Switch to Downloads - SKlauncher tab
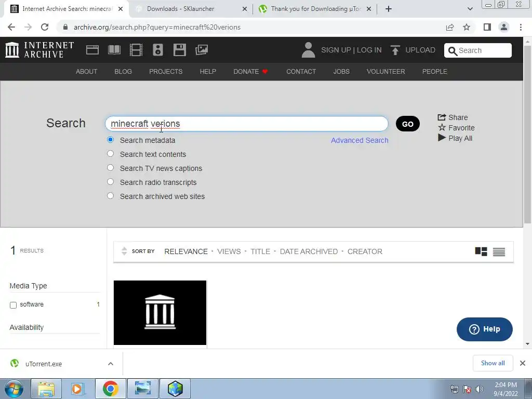 (191, 9)
